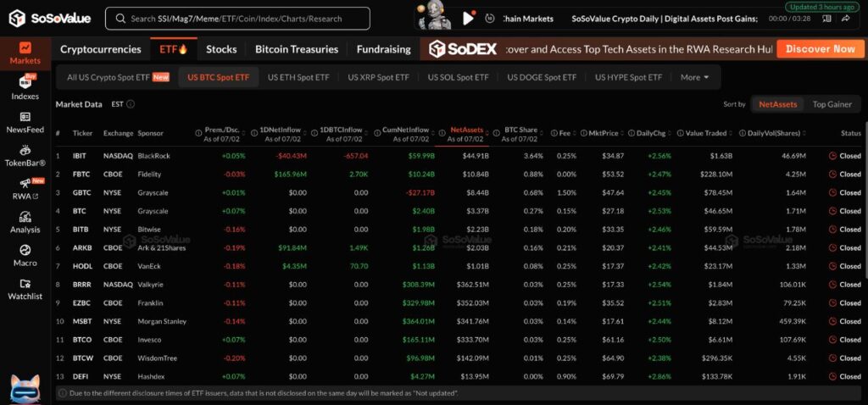Select US ETH Spot ETF subtab
Screen dimensions: 868x405
(x=298, y=77)
